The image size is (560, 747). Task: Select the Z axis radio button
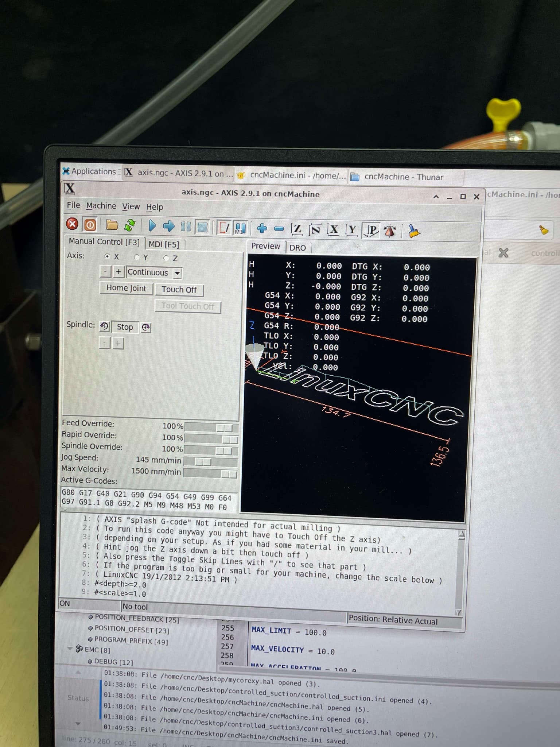coord(166,258)
